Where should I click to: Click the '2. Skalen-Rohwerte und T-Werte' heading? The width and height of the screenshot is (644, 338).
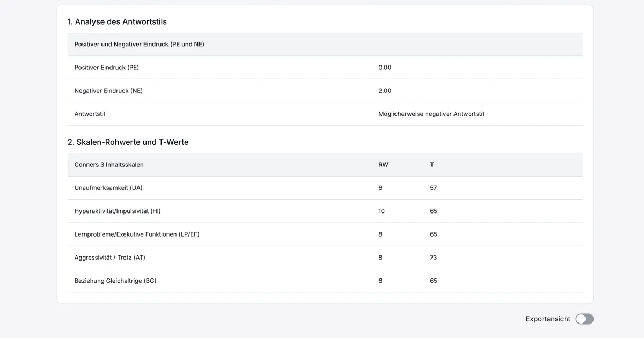click(x=128, y=142)
